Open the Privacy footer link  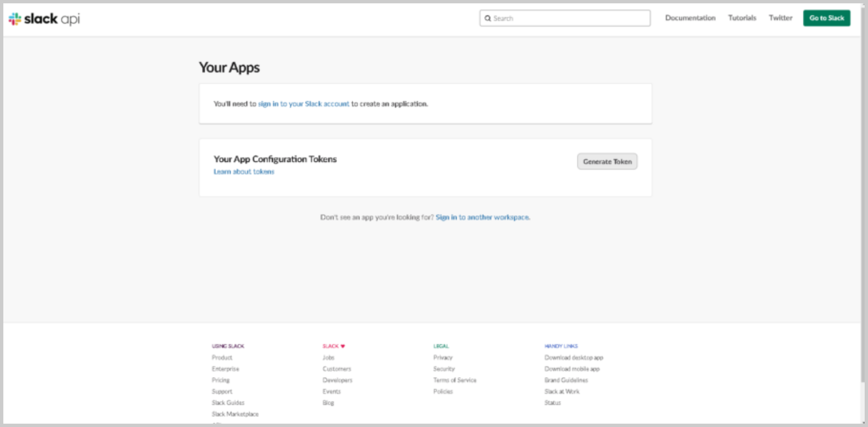(443, 358)
